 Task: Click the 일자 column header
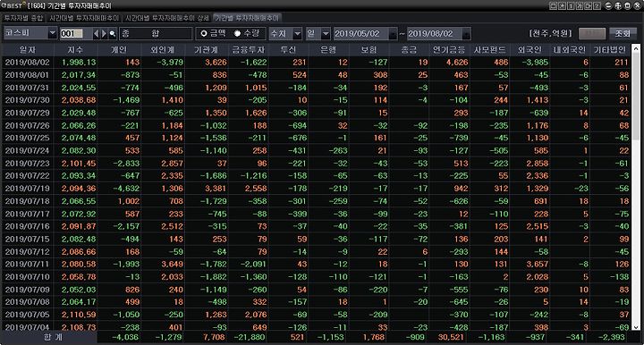[28, 50]
